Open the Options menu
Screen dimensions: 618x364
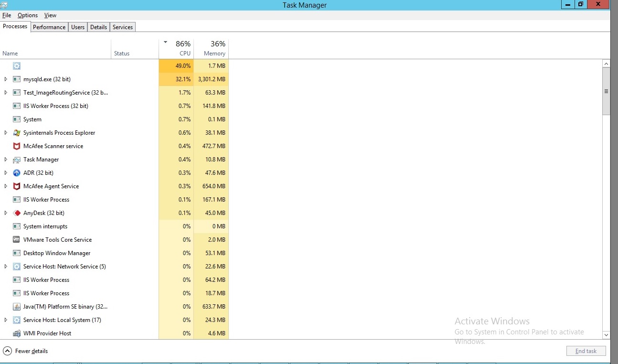pos(27,15)
